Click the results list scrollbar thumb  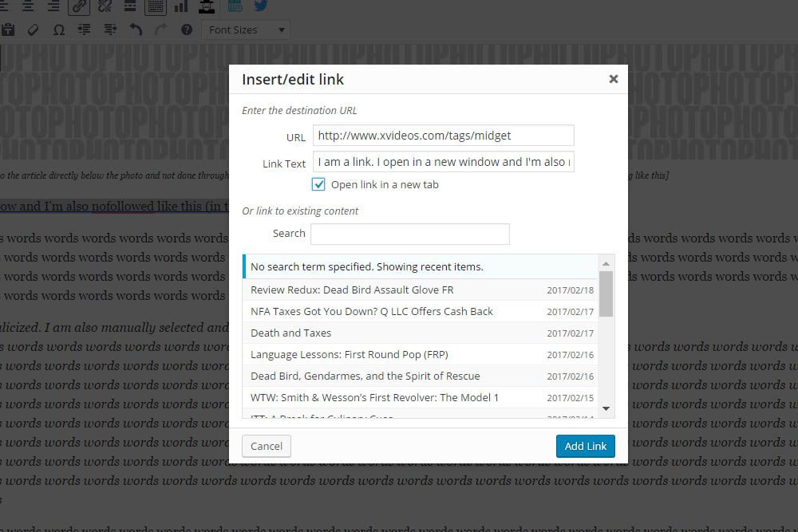coord(606,294)
